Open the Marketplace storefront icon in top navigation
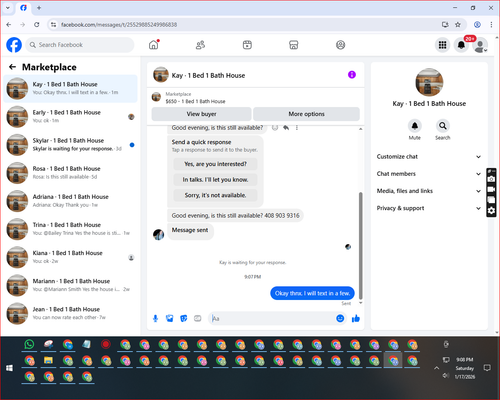 294,45
